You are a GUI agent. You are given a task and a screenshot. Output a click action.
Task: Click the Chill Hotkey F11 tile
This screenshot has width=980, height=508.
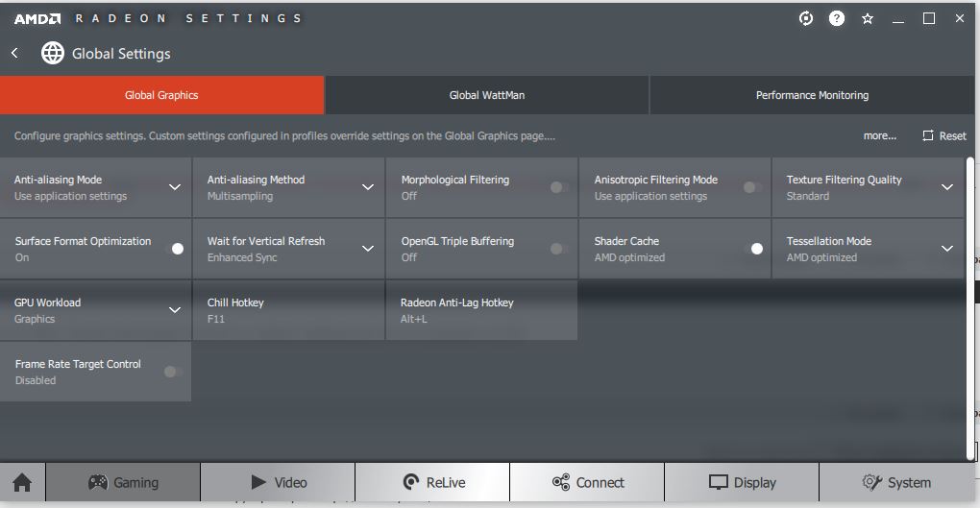click(288, 310)
